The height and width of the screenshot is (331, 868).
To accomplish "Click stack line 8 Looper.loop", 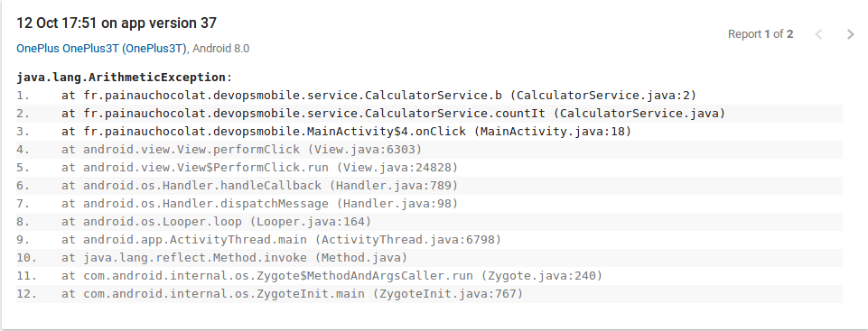I will (430, 222).
